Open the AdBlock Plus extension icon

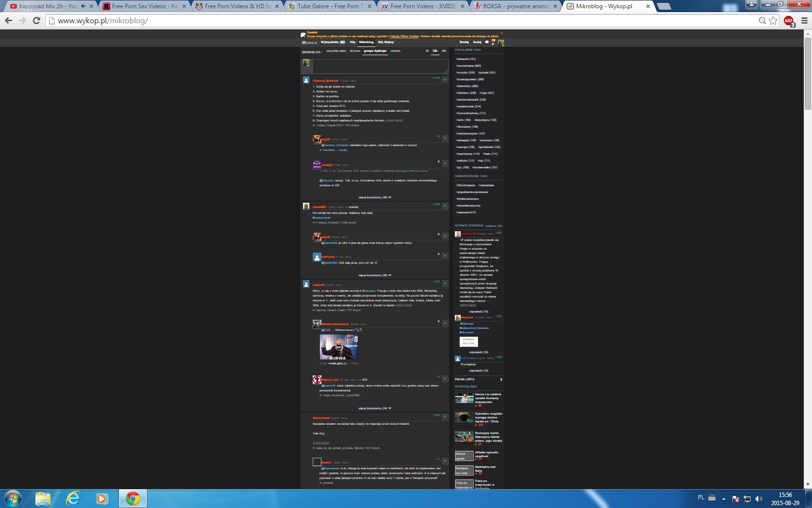(x=789, y=21)
